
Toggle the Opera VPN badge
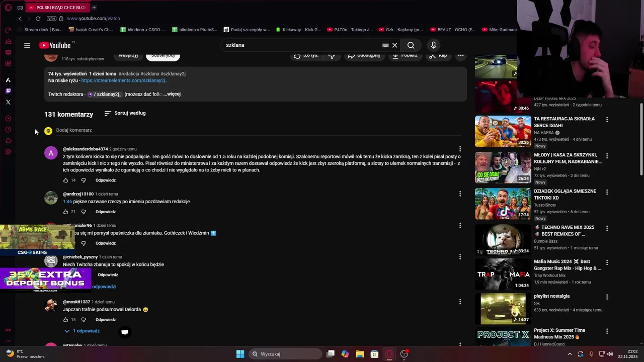51,19
